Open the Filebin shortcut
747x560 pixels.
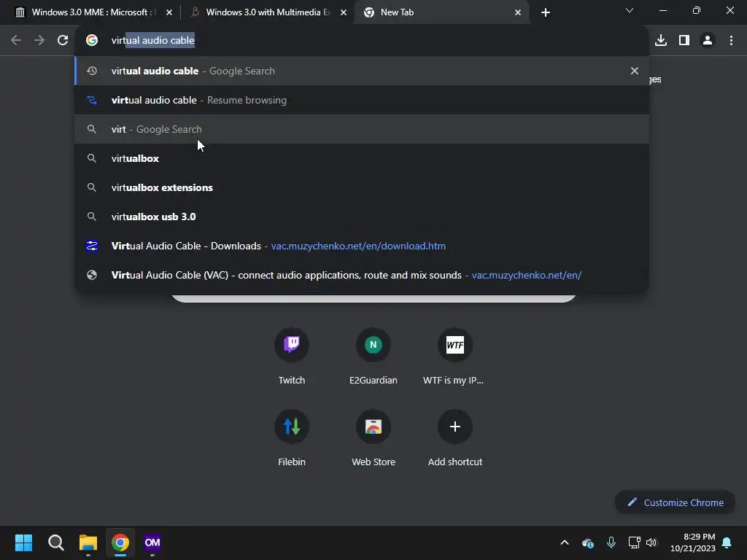tap(292, 437)
